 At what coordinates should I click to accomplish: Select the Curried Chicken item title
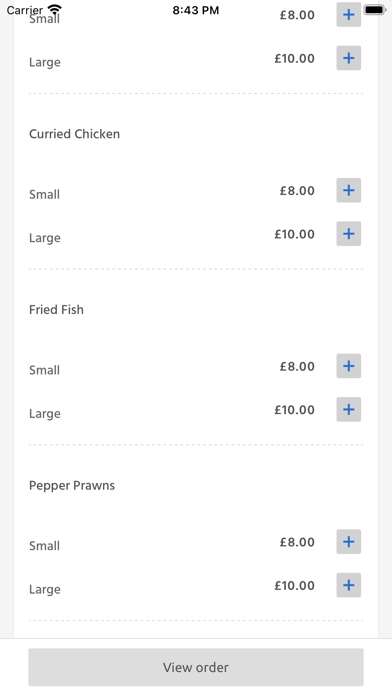tap(75, 134)
